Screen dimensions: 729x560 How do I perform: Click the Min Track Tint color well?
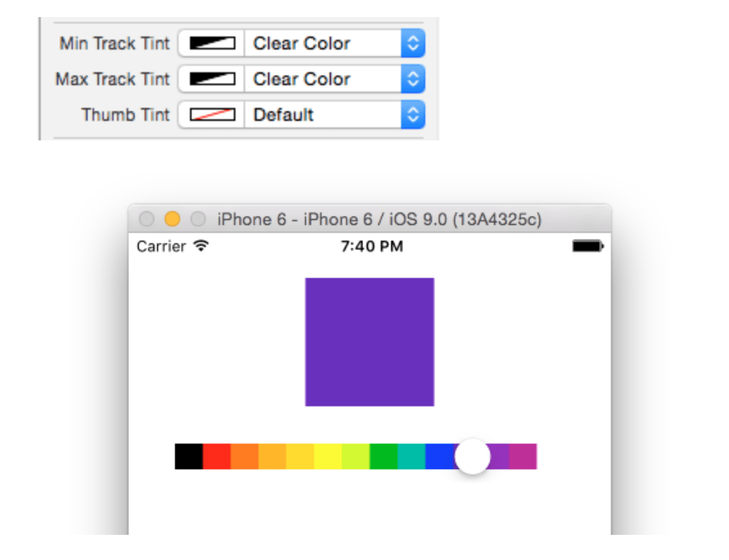point(211,44)
